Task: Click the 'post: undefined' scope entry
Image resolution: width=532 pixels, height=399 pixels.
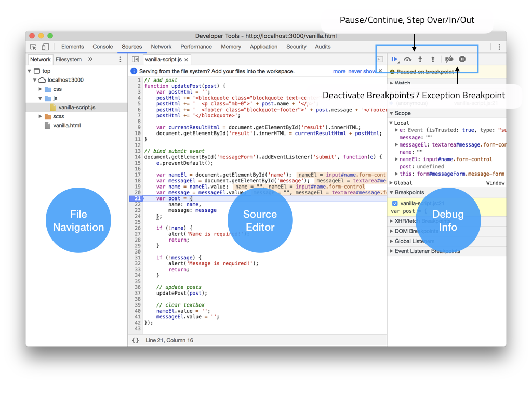Action: coord(421,167)
